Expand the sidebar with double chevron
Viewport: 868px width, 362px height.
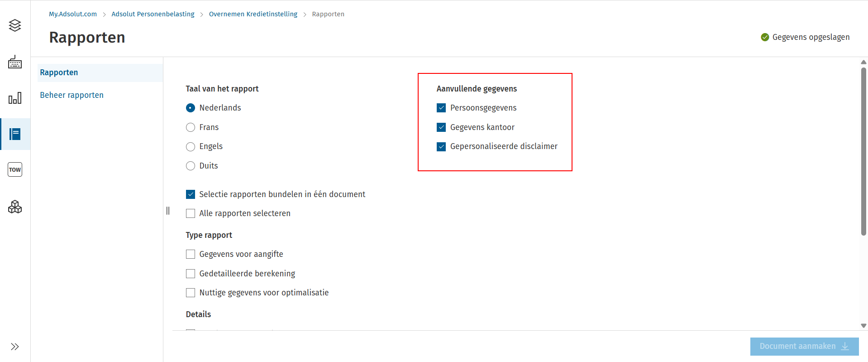coord(15,347)
